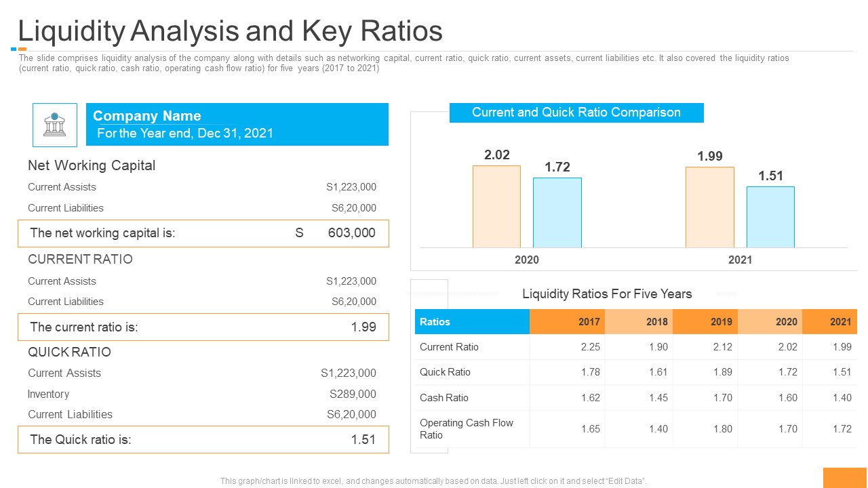The image size is (868, 488).
Task: Click the 2020 column header in table
Action: point(770,322)
